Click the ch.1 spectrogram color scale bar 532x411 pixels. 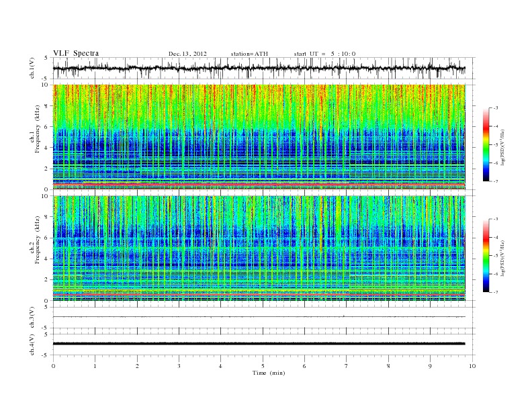click(486, 144)
